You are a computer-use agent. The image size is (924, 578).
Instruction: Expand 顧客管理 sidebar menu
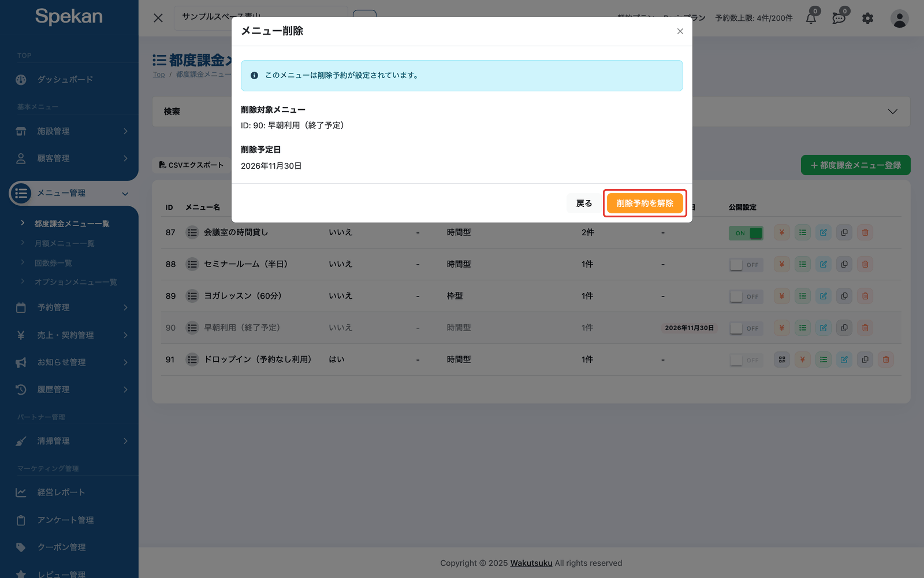click(x=69, y=158)
